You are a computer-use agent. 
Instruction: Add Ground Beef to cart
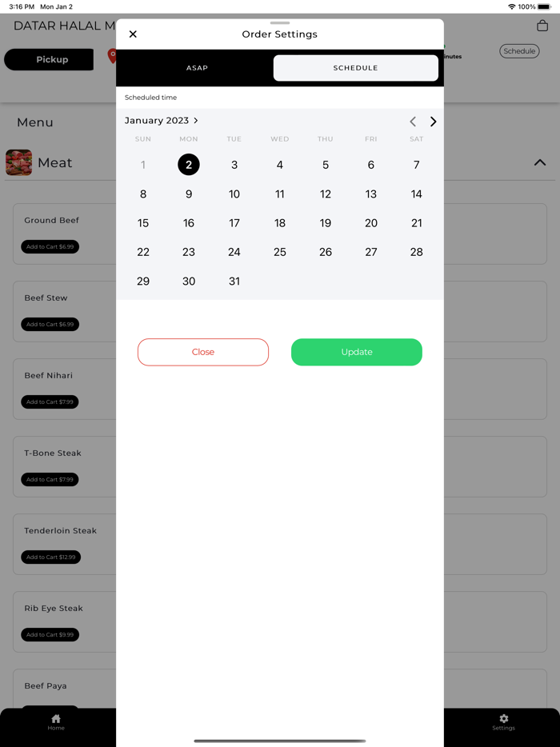50,247
